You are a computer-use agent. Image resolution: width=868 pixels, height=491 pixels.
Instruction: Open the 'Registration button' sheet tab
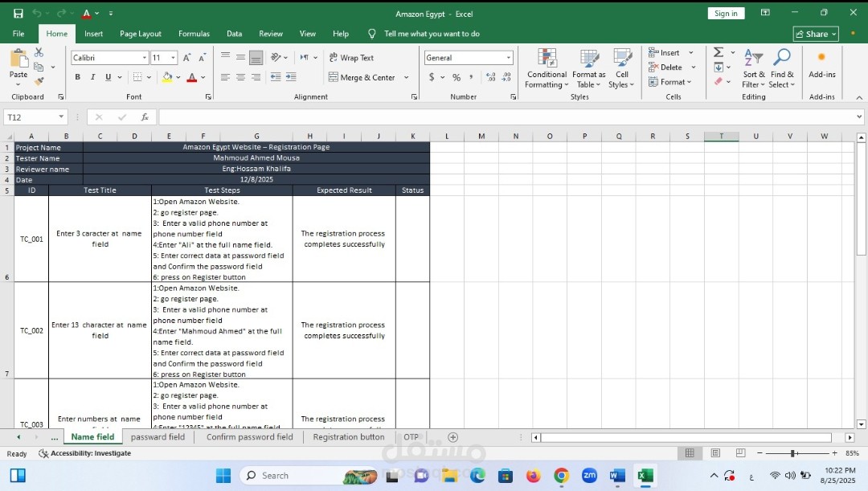tap(348, 437)
